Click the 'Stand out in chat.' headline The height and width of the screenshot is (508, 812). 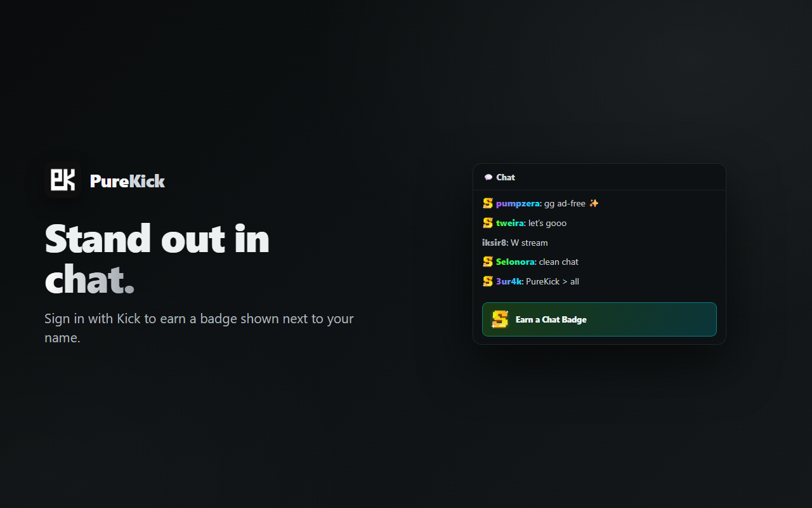tap(157, 259)
